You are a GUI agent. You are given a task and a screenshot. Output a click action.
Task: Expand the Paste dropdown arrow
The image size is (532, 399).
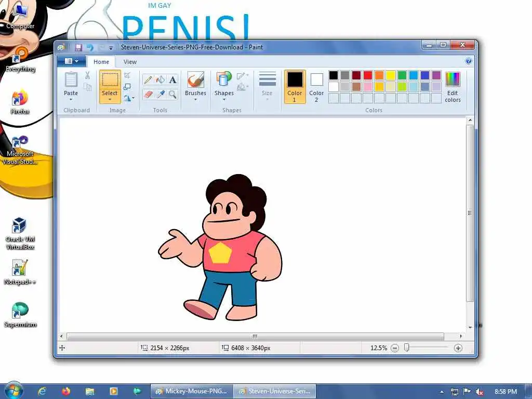point(71,100)
